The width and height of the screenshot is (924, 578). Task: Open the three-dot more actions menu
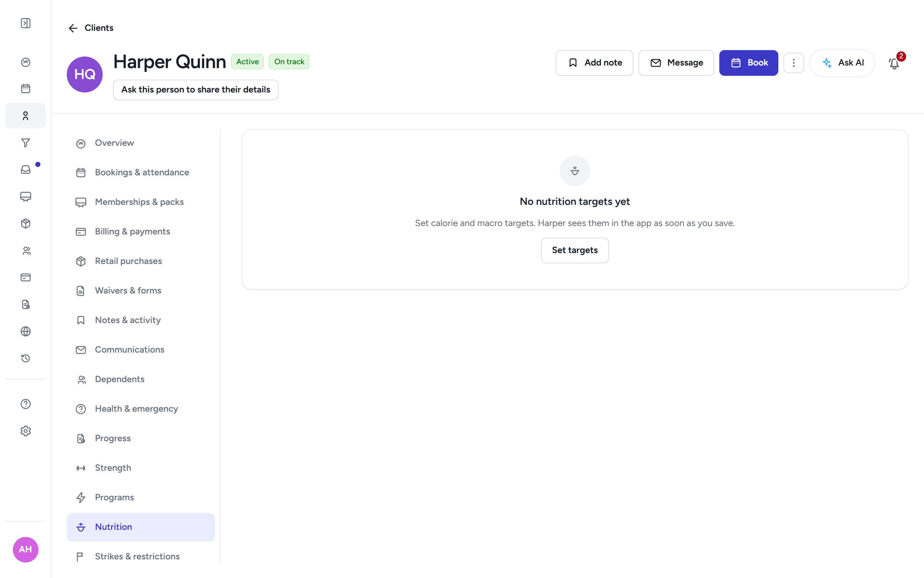coord(793,63)
